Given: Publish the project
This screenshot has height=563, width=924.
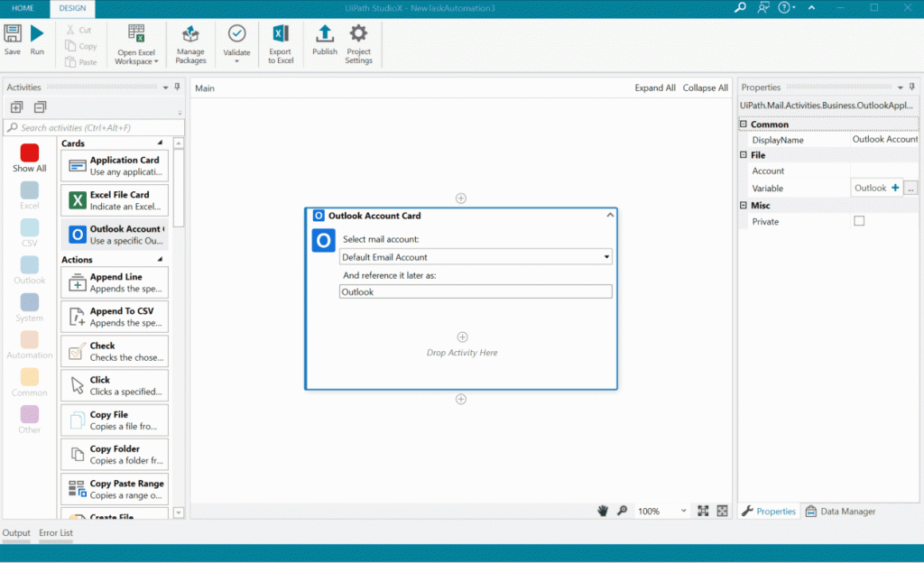Looking at the screenshot, I should pos(325,40).
